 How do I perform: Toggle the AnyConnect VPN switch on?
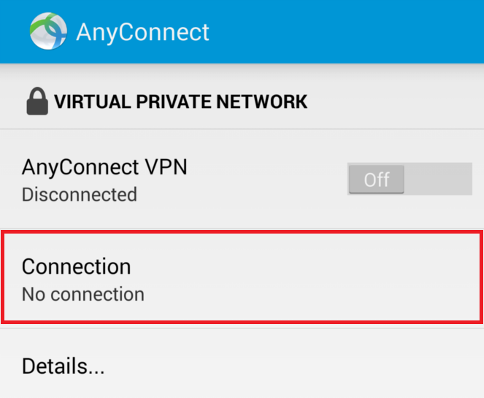[x=410, y=179]
